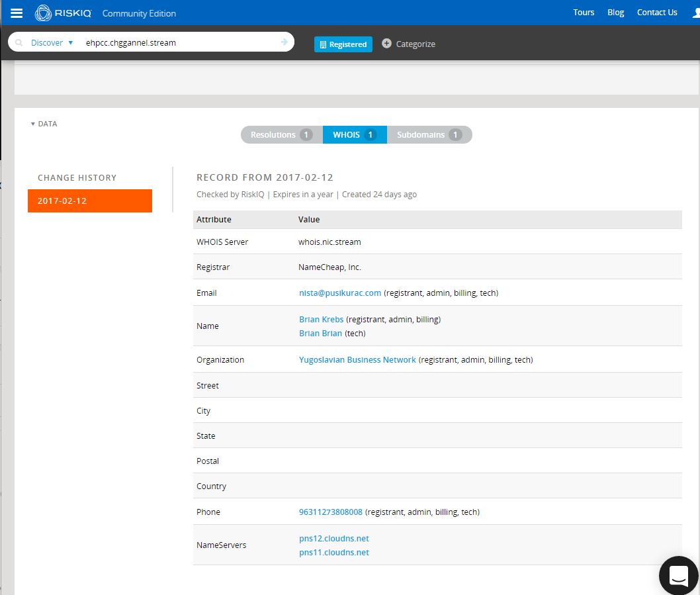
Task: Click the State attribute label
Action: [x=206, y=435]
